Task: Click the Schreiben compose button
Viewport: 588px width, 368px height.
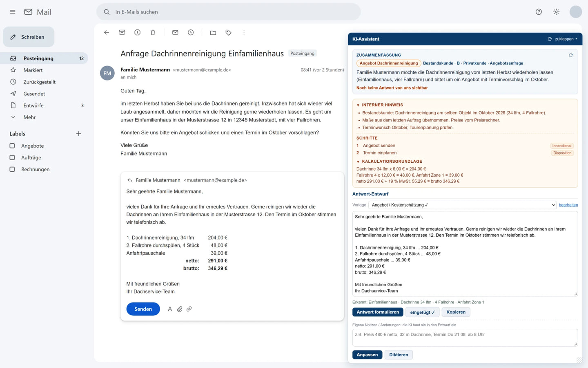Action: [x=29, y=37]
